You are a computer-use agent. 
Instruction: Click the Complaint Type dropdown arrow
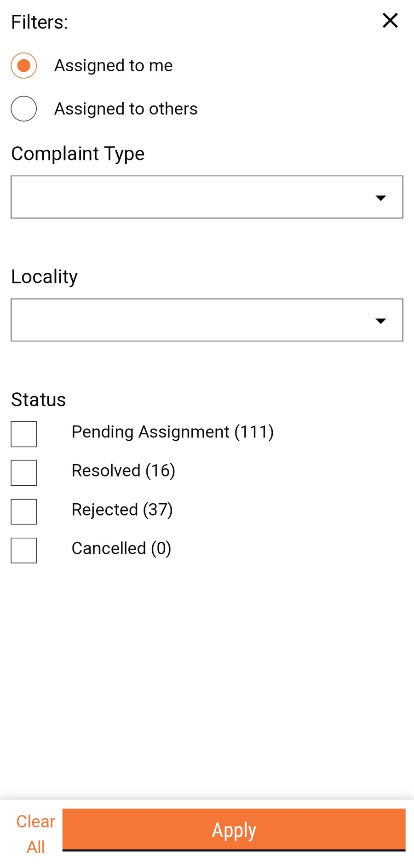(x=380, y=198)
